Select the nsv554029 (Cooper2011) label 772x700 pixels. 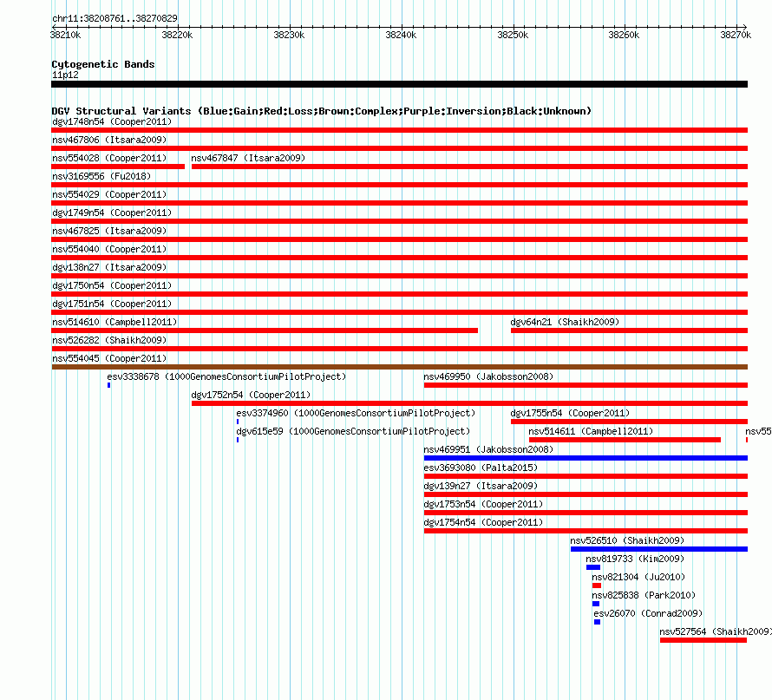pyautogui.click(x=109, y=194)
